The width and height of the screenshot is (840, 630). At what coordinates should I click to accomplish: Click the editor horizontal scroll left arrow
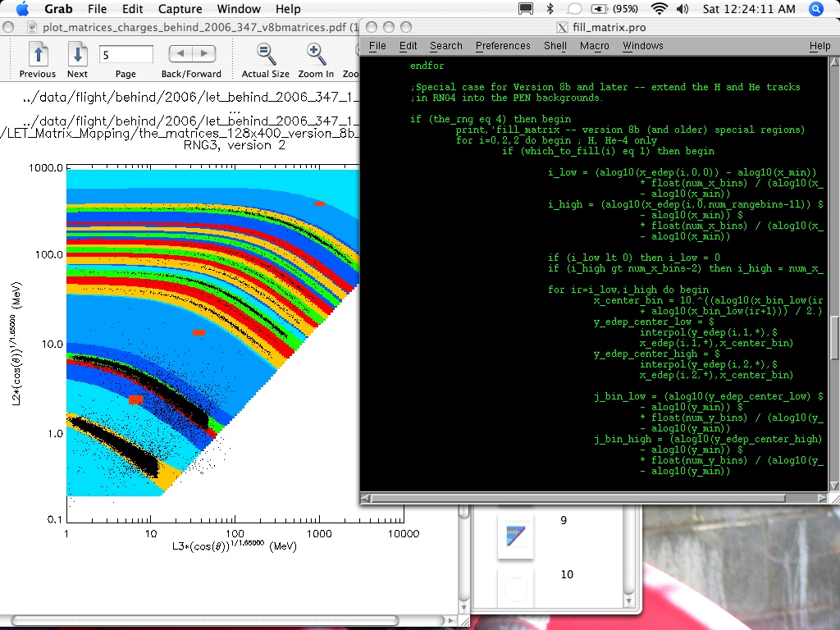tap(365, 498)
